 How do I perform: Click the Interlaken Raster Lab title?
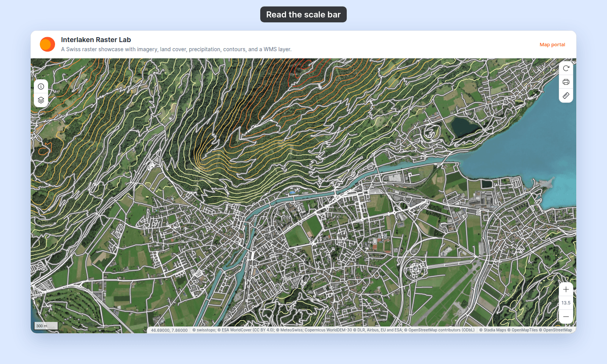pos(96,40)
